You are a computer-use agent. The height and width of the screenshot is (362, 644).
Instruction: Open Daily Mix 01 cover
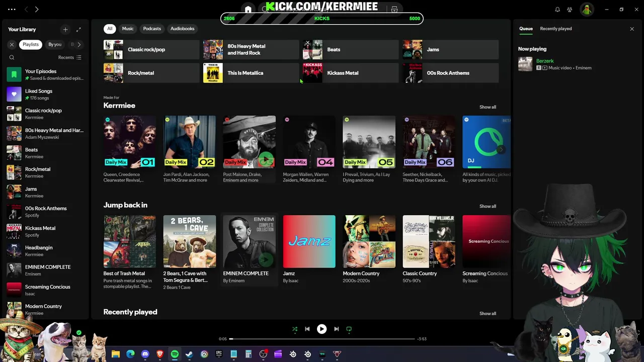129,142
